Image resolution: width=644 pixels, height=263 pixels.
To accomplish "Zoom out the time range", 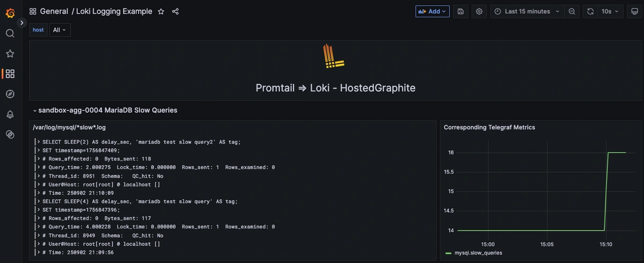I will point(572,11).
